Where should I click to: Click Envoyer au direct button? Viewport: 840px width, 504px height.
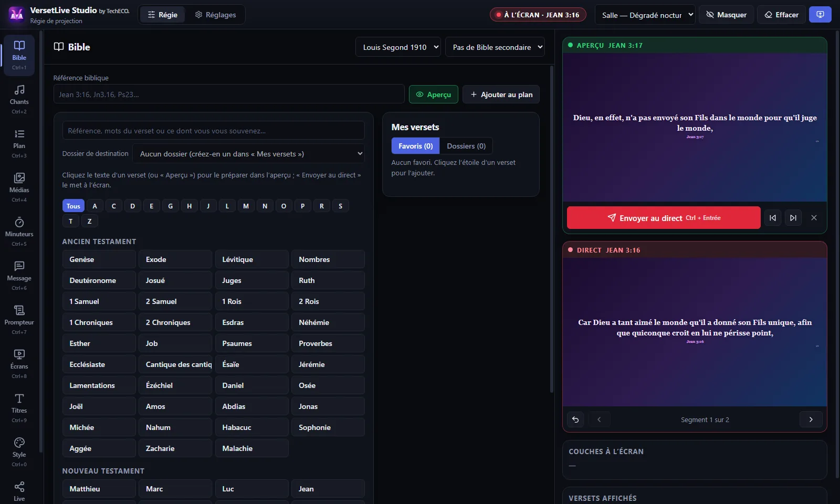[664, 218]
